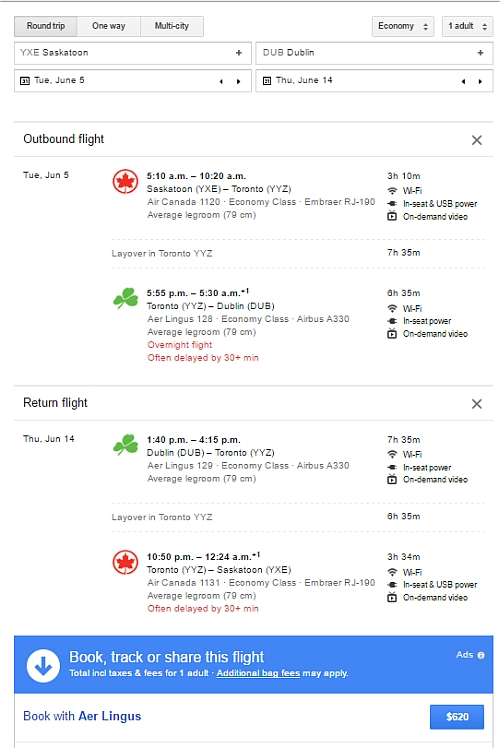Open the Additional bag fees link
Image resolution: width=500 pixels, height=748 pixels.
[258, 673]
